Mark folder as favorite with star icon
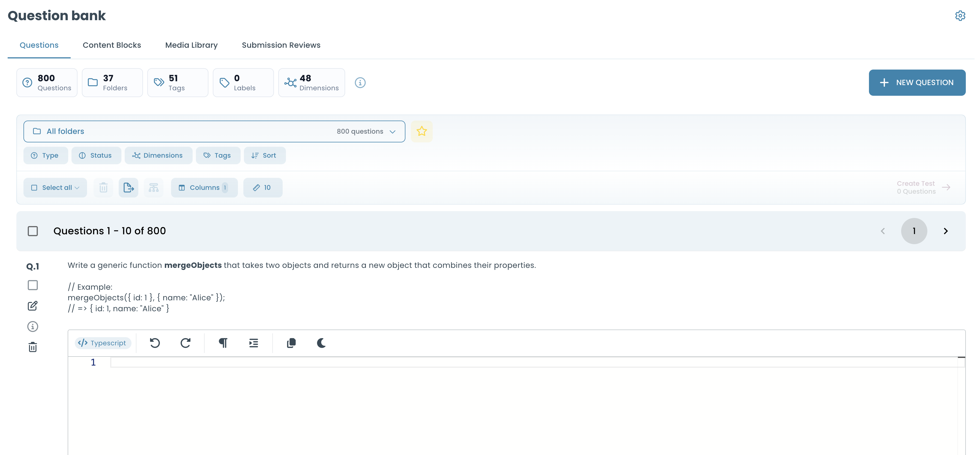 click(422, 131)
